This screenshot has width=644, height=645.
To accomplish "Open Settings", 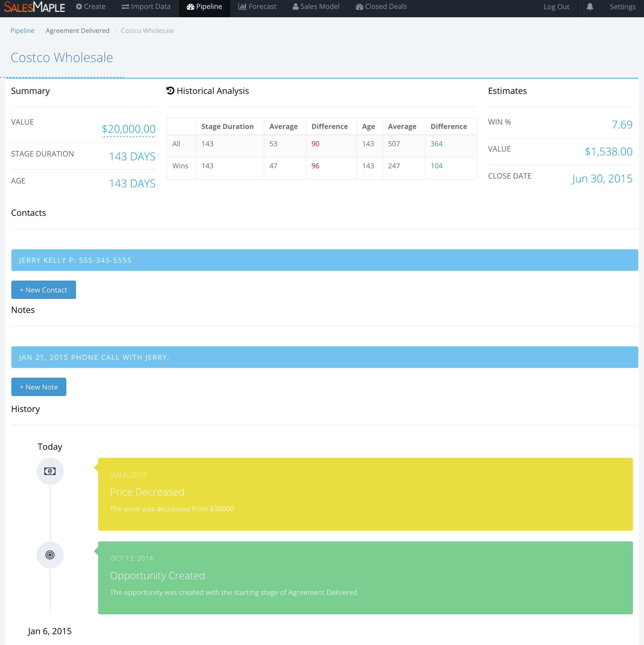I will [622, 7].
